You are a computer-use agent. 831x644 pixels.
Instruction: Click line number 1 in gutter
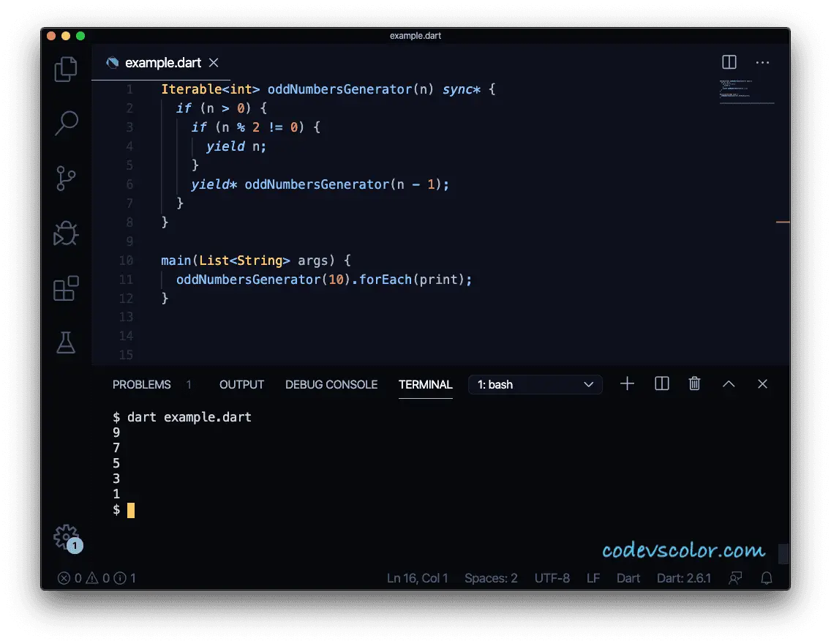(x=129, y=89)
